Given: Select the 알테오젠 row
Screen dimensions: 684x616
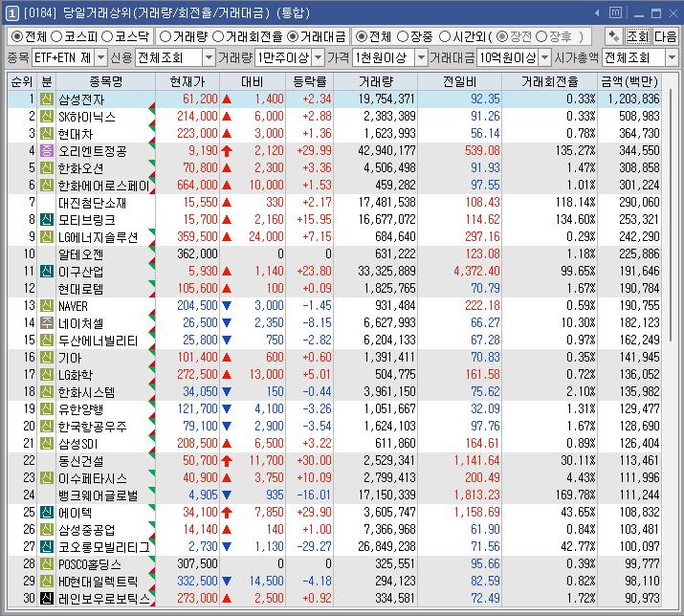Looking at the screenshot, I should coord(334,253).
